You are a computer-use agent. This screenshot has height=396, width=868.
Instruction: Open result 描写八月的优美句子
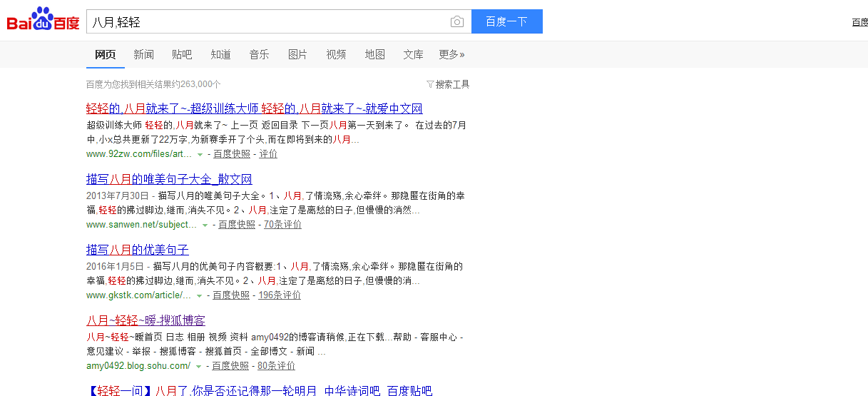click(138, 250)
